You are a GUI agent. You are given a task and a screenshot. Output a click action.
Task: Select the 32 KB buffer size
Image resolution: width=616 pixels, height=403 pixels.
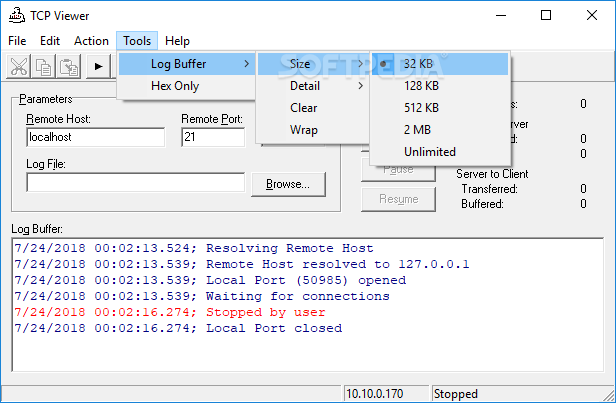(440, 64)
